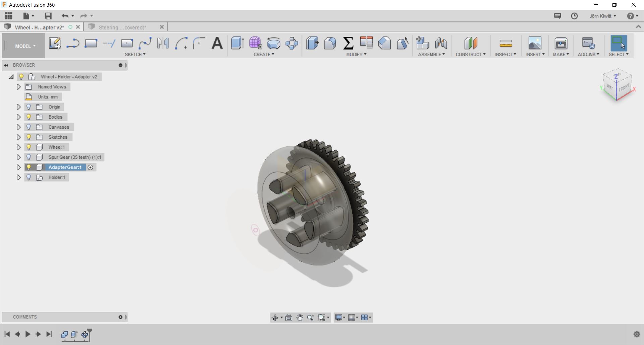Click the Measure ruler icon

pyautogui.click(x=506, y=43)
